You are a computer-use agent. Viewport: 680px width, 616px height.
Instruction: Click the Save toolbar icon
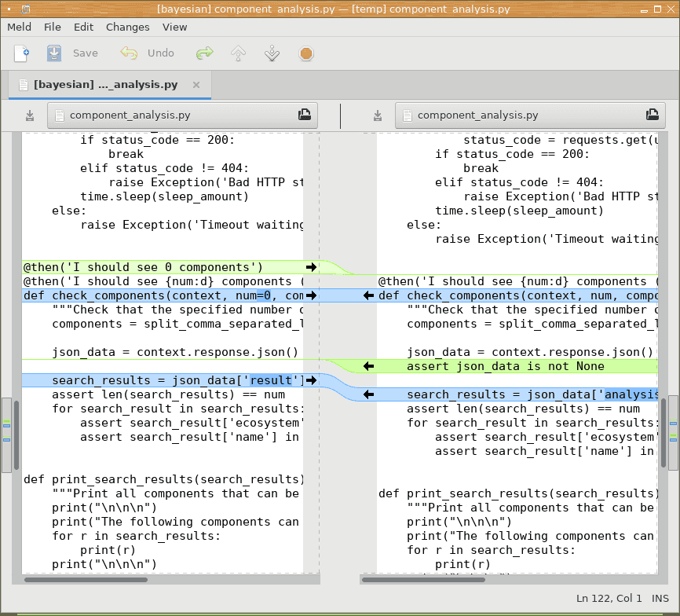(x=54, y=53)
